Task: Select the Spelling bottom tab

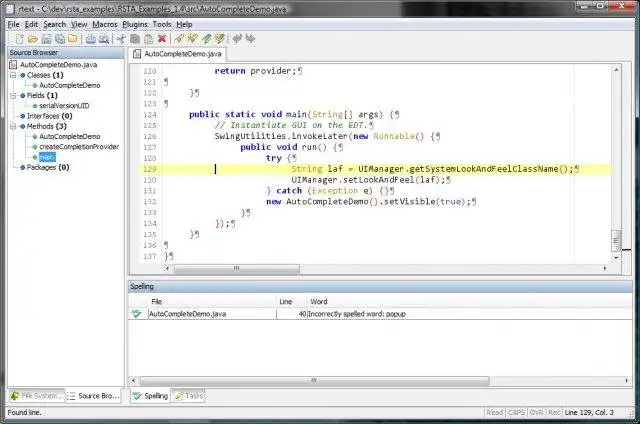Action: click(150, 396)
